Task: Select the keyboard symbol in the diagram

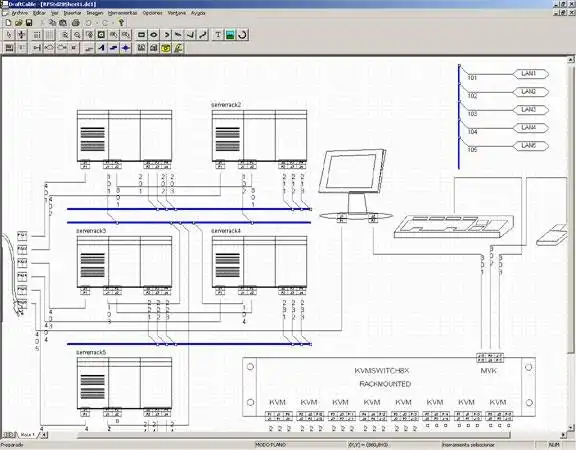Action: pyautogui.click(x=454, y=227)
